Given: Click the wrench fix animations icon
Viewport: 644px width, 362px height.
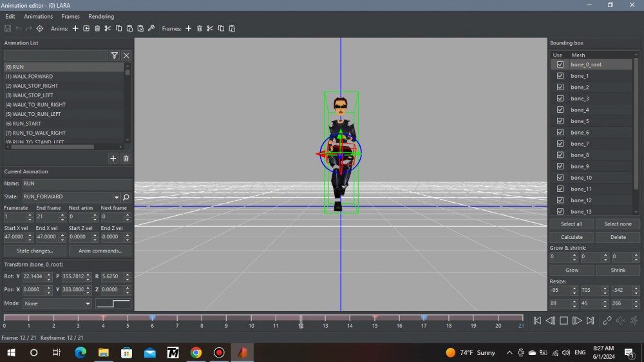Looking at the screenshot, I should (x=151, y=28).
